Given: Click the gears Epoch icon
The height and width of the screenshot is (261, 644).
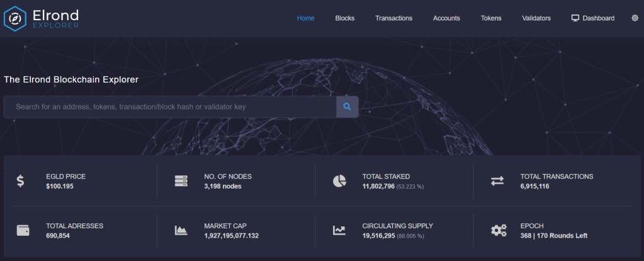Looking at the screenshot, I should point(498,230).
